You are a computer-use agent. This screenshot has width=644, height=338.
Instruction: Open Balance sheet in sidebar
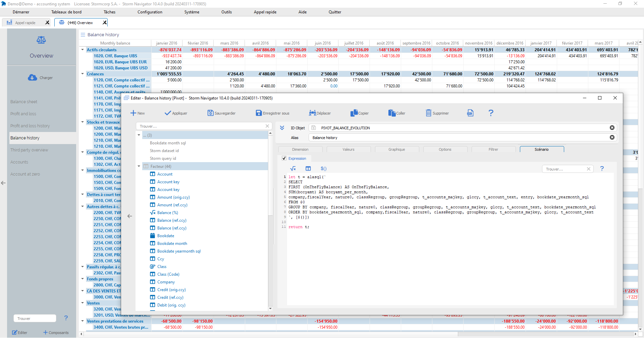pos(24,102)
